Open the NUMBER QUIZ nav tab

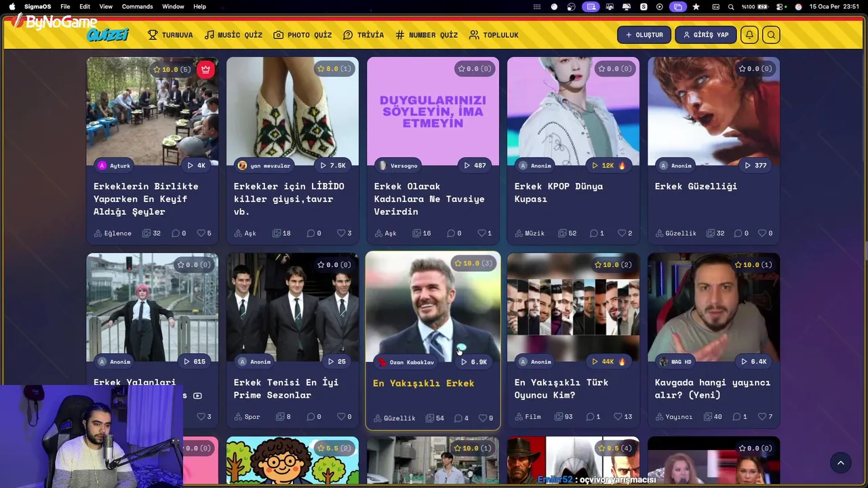pos(427,35)
